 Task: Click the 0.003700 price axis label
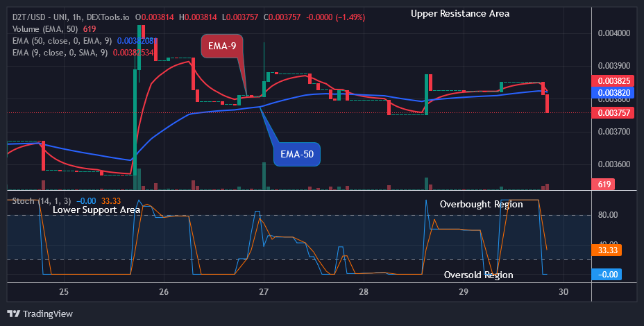click(x=614, y=131)
